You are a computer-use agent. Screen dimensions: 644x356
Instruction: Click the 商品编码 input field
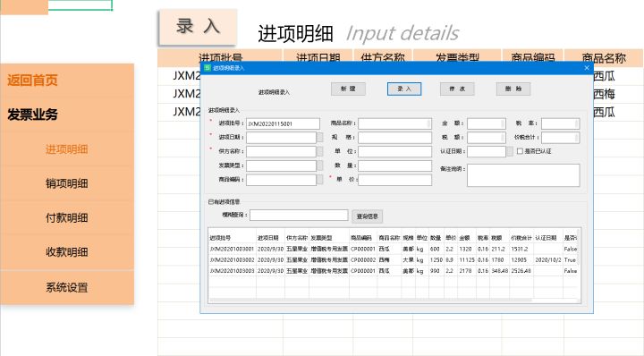coord(282,180)
